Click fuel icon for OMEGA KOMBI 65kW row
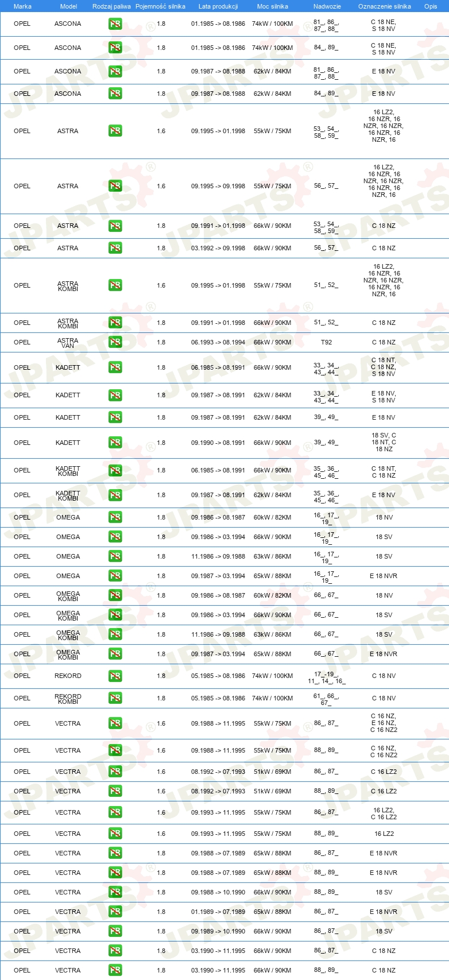This screenshot has height=980, width=449. [x=115, y=654]
